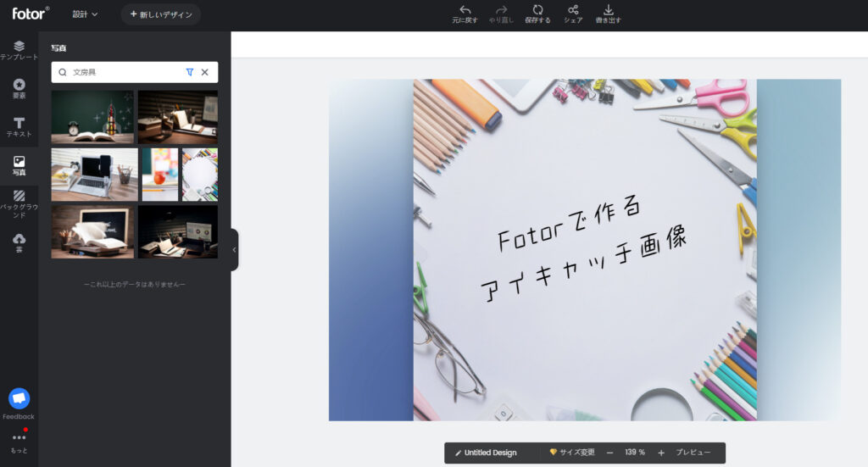868x467 pixels.
Task: Open the プレビュー preview
Action: pos(693,452)
